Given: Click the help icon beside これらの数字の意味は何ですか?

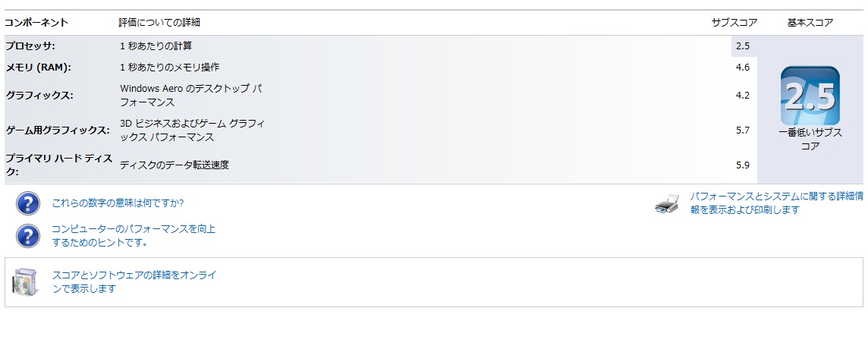Looking at the screenshot, I should tap(27, 203).
